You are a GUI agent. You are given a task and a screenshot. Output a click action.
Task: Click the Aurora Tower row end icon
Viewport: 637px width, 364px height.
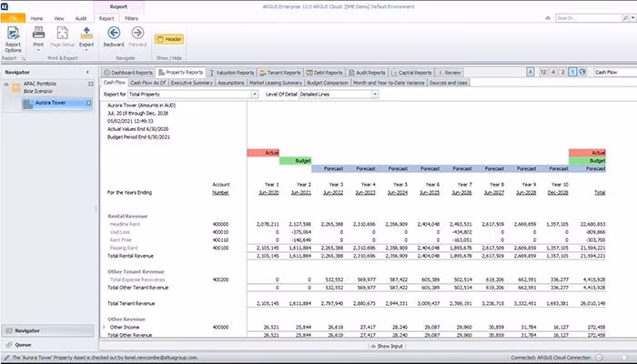pyautogui.click(x=88, y=103)
